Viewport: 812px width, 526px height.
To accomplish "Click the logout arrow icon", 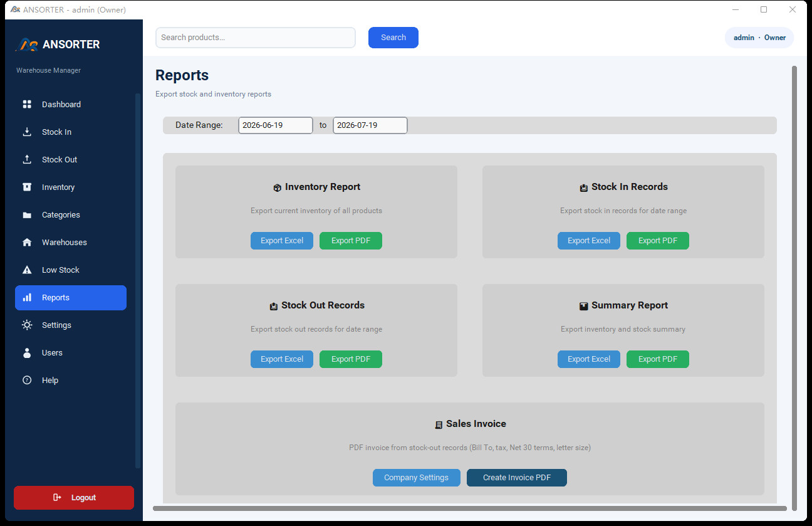I will 57,497.
